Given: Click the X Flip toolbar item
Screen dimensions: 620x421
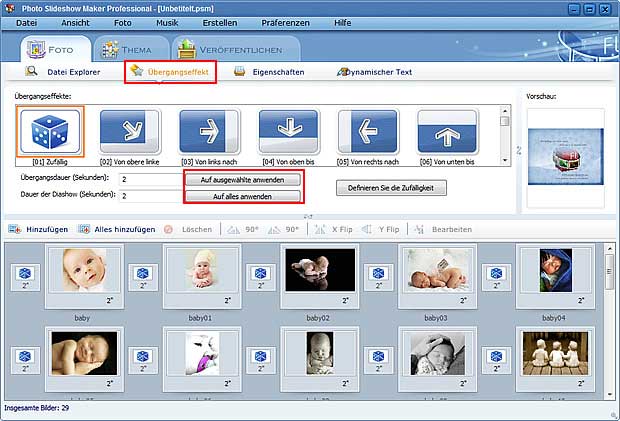Looking at the screenshot, I should 333,229.
